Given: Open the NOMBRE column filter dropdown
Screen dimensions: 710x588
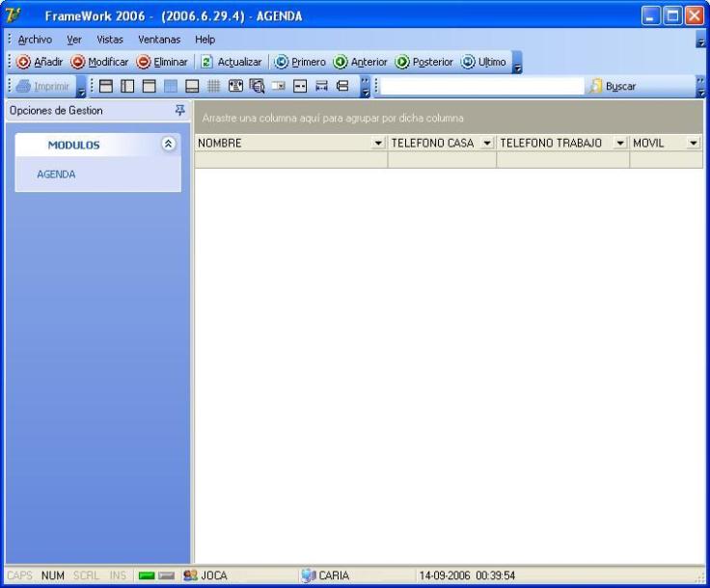Looking at the screenshot, I should click(378, 143).
